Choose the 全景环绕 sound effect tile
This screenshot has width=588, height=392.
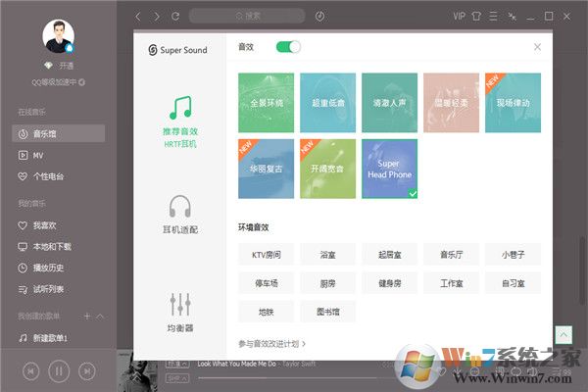point(266,102)
